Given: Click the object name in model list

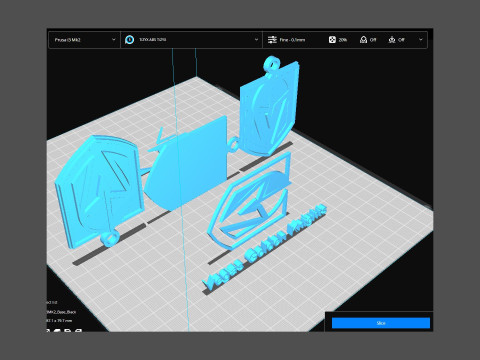Looking at the screenshot, I should pyautogui.click(x=61, y=312).
